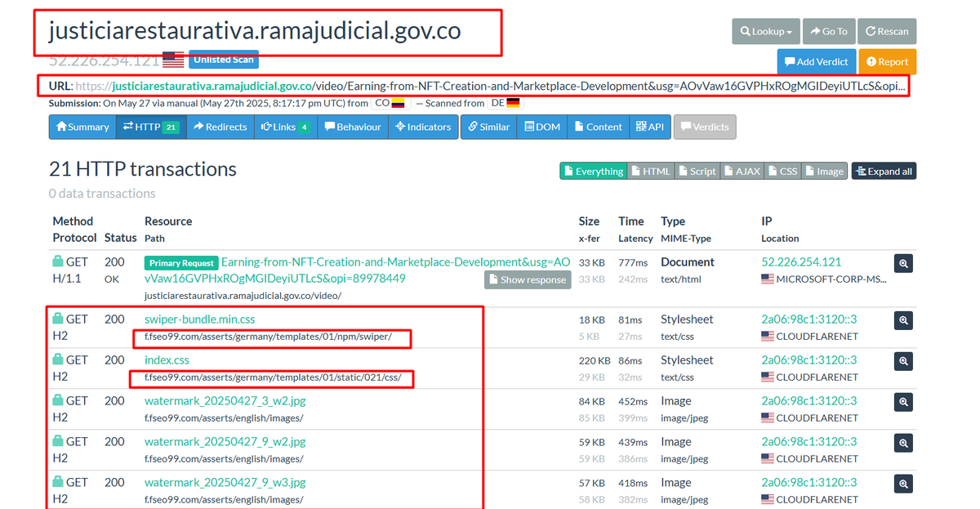Click US flag in MICROSOFT-CORP row
Viewport: 980px width, 509px height.
click(768, 279)
